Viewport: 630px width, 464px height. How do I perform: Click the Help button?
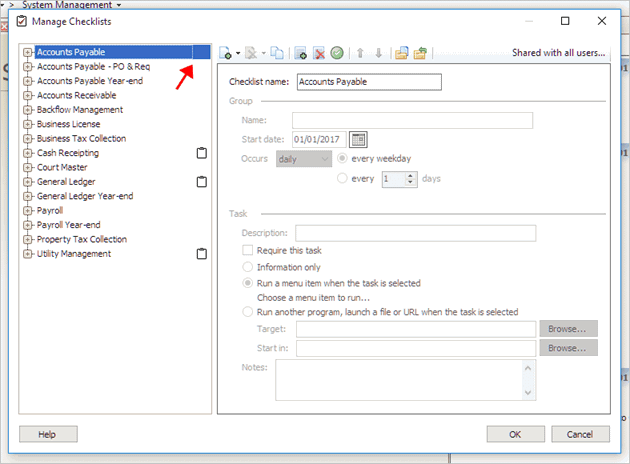pos(48,434)
